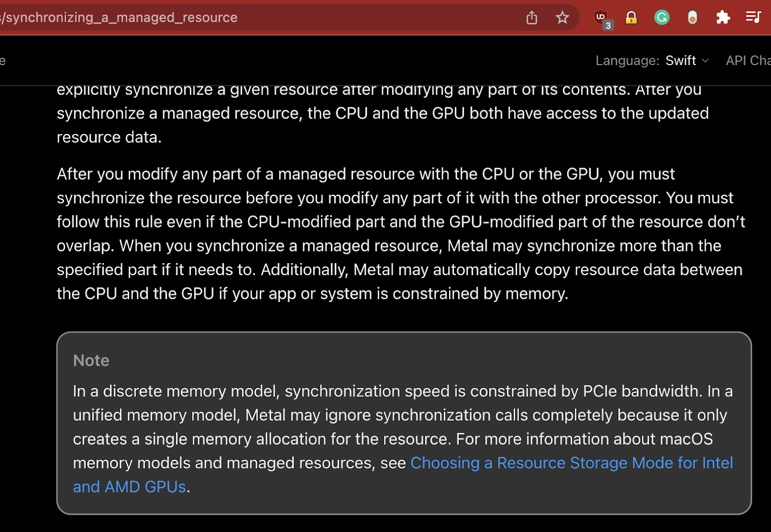
Task: Open the API Changes menu item
Action: tap(748, 60)
